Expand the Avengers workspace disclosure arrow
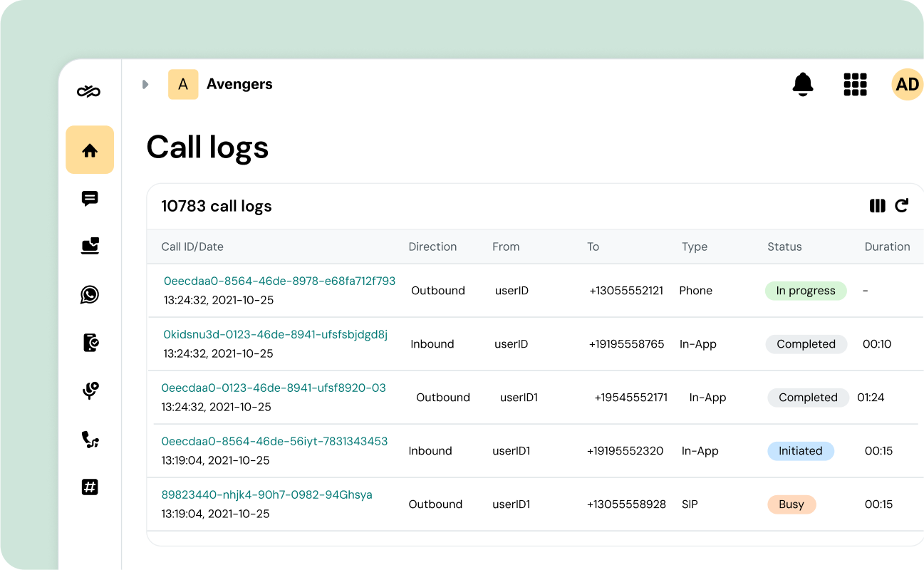 tap(145, 84)
